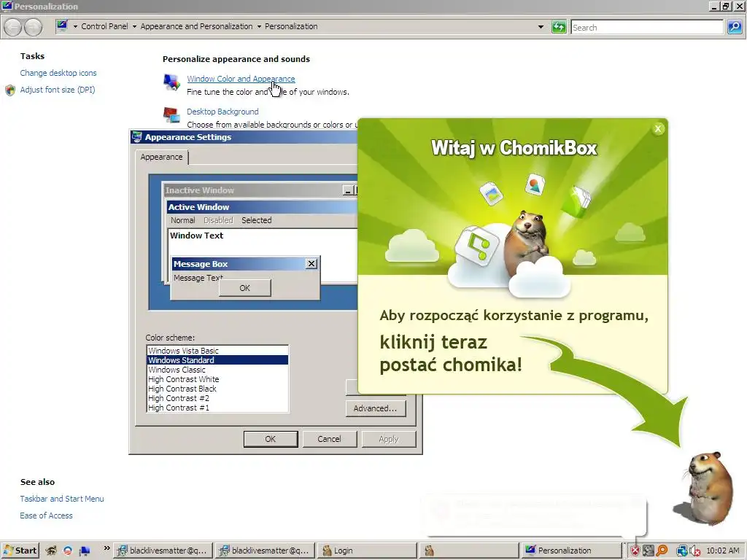The image size is (747, 560).
Task: Click the Forward navigation arrow
Action: (x=33, y=27)
